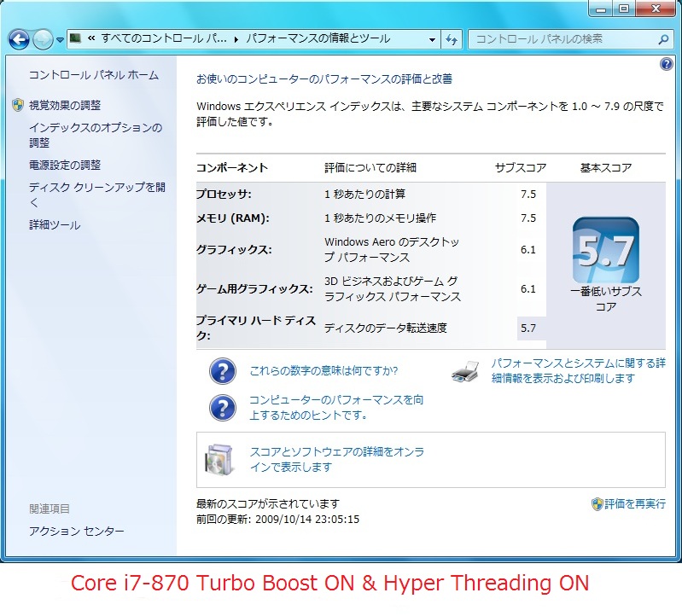Screen dimensions: 682x616
Task: Open the recent pages dropdown arrow
Action: [x=60, y=40]
